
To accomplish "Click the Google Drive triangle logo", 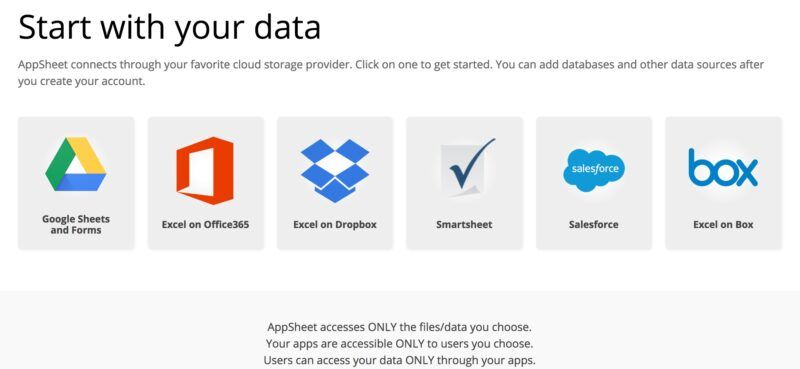I will click(x=76, y=164).
